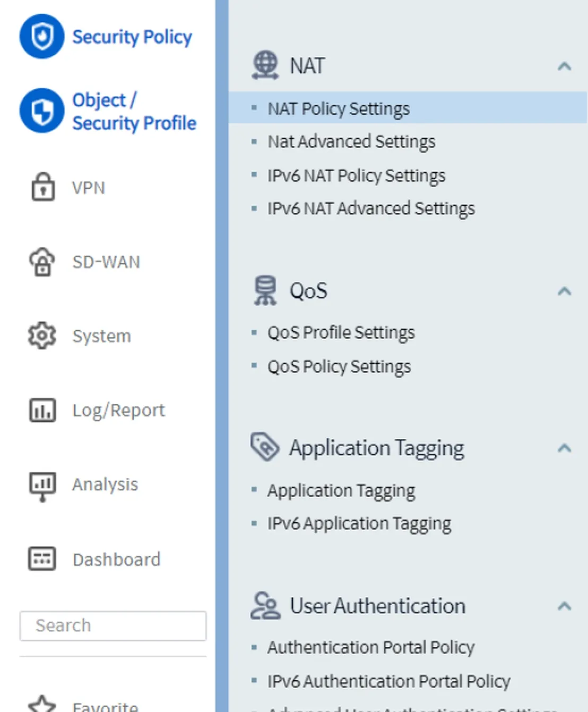Click the Dashboard panel icon

(x=42, y=559)
